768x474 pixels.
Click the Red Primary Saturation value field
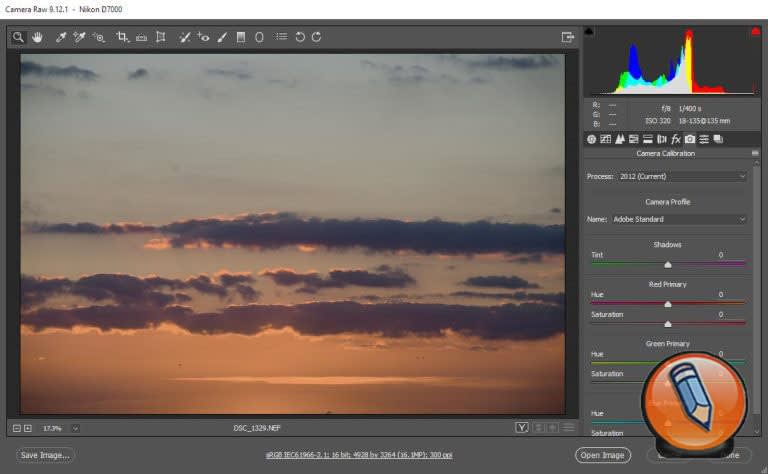[x=720, y=315]
